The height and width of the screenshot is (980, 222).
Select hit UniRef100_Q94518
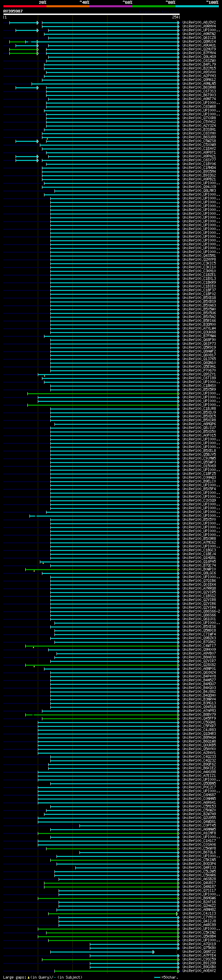click(199, 707)
